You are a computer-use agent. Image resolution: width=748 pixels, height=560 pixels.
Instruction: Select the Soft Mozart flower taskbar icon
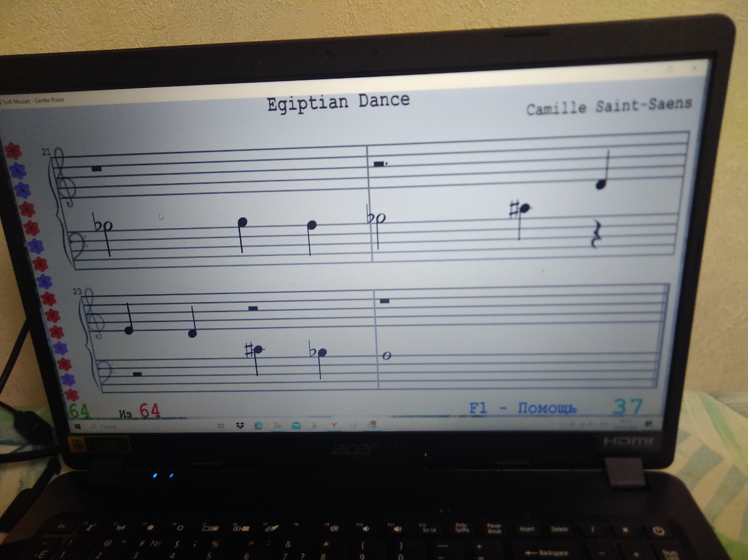pyautogui.click(x=373, y=424)
